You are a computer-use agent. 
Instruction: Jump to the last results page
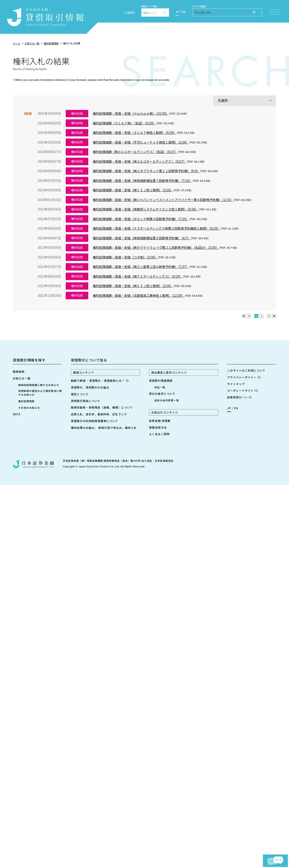click(x=274, y=316)
